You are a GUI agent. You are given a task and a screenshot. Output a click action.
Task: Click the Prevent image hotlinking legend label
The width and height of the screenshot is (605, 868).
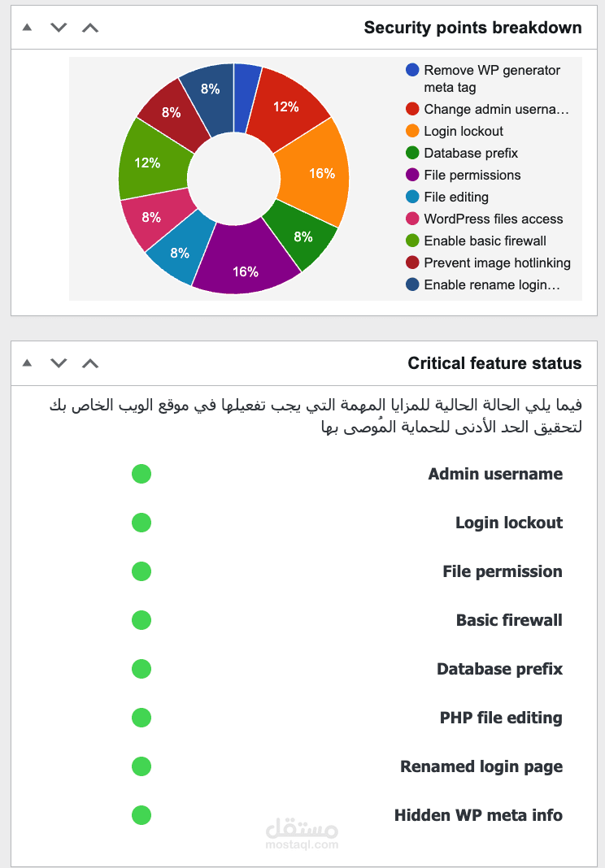(497, 263)
